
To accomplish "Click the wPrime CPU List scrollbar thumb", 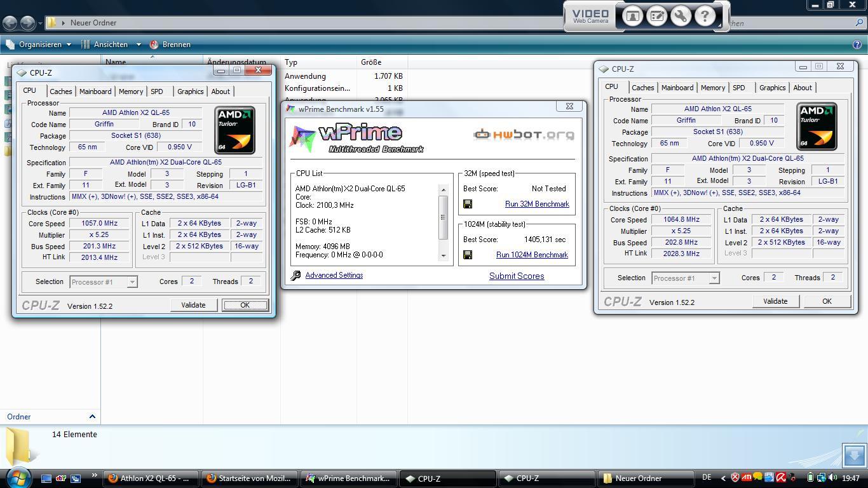I will pyautogui.click(x=443, y=217).
